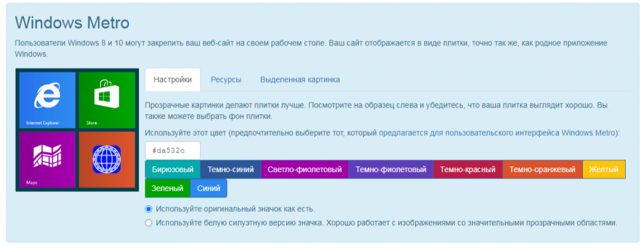This screenshot has width=644, height=248.
Task: Switch to the Выделенная картинка tab
Action: (x=300, y=80)
